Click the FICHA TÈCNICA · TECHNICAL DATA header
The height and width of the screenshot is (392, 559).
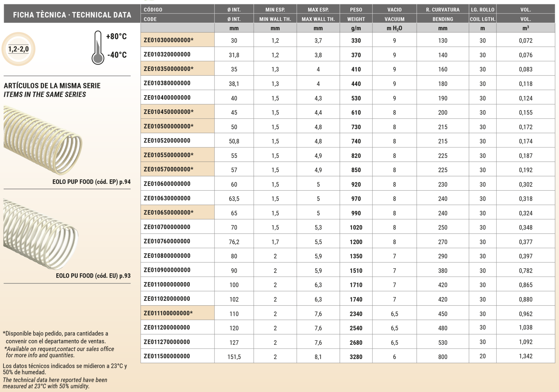coord(72,15)
